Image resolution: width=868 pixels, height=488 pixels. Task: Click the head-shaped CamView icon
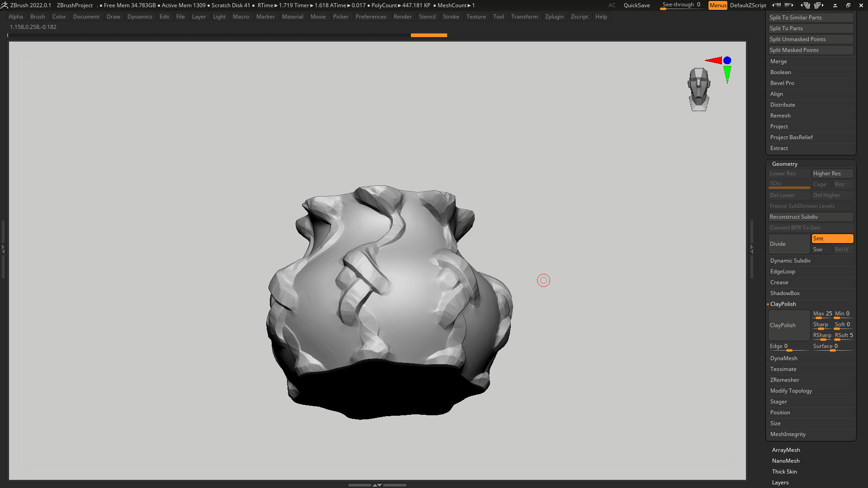pyautogui.click(x=699, y=89)
